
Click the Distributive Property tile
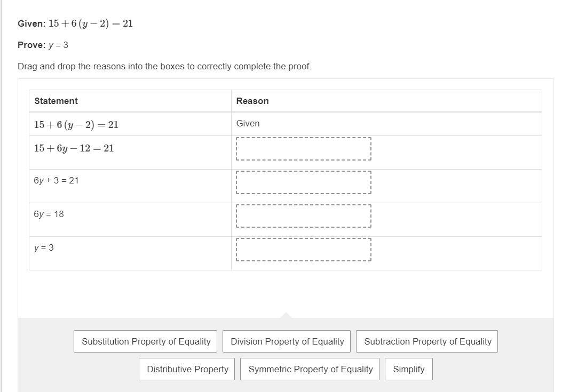coord(187,369)
